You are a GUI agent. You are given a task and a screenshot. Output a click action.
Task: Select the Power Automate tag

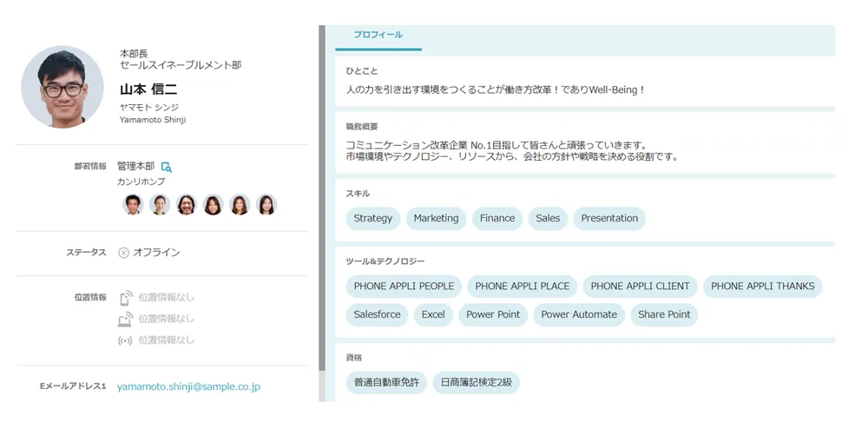click(579, 314)
